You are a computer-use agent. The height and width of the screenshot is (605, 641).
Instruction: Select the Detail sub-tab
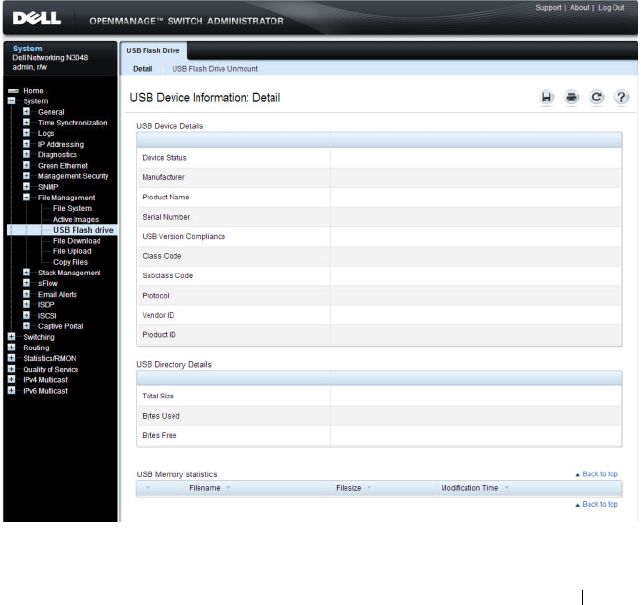point(143,69)
